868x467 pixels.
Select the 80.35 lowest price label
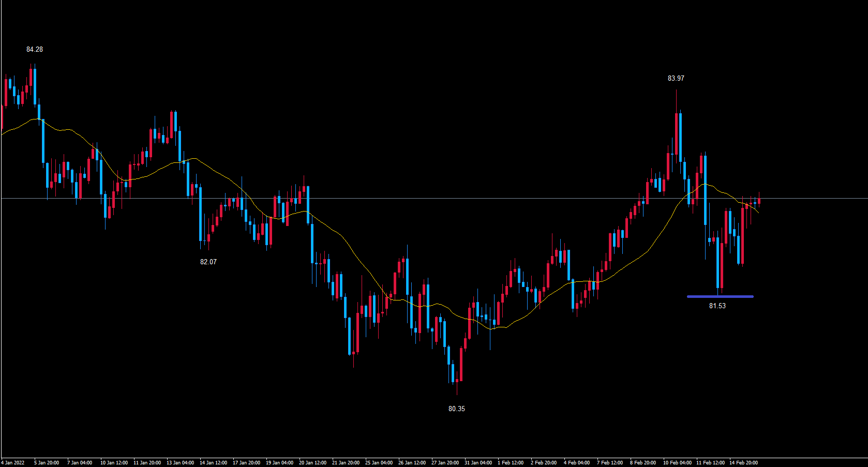coord(456,409)
